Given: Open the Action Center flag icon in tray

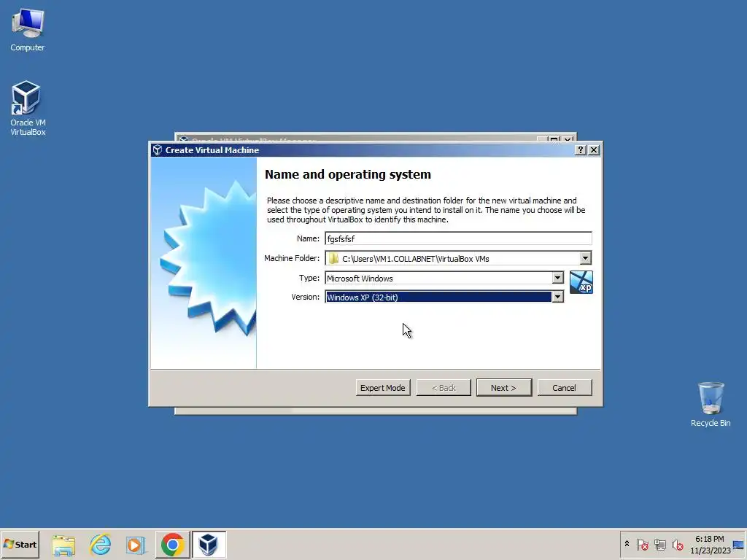Looking at the screenshot, I should click(642, 544).
